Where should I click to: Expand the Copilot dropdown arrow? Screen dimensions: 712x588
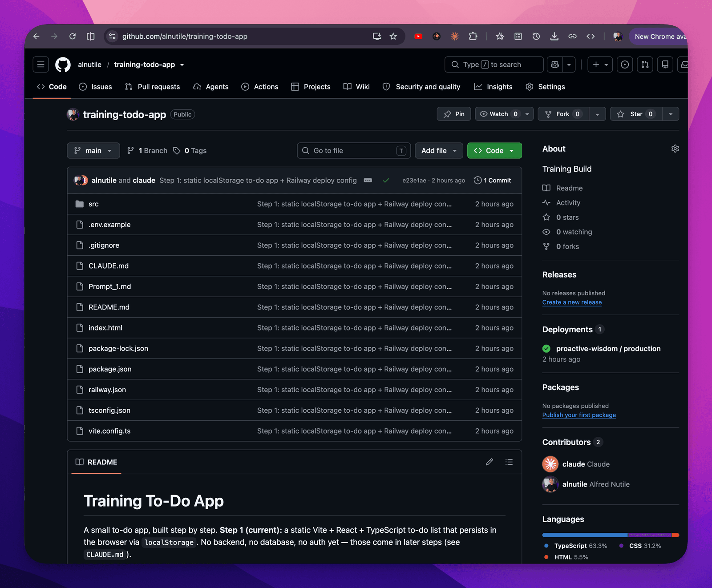tap(569, 64)
